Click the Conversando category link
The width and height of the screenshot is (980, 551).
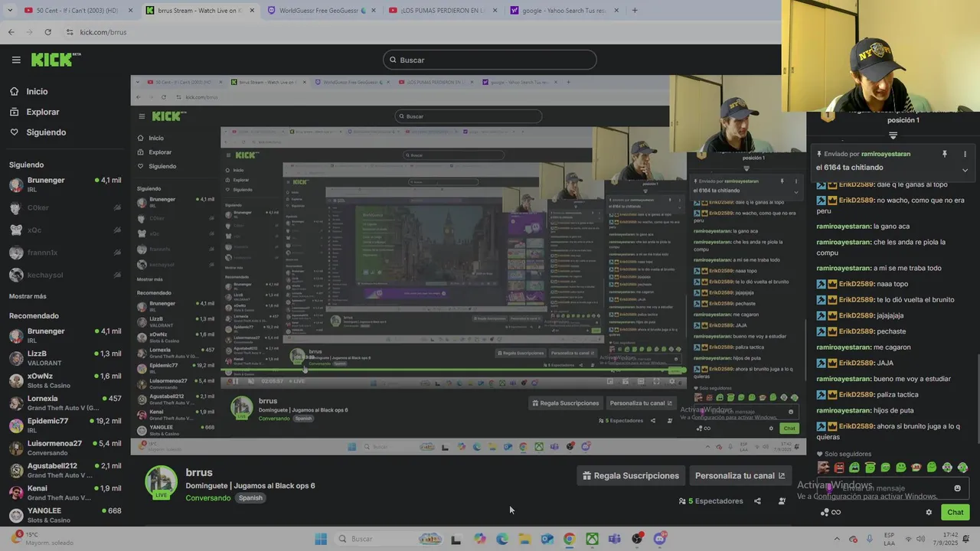point(207,498)
